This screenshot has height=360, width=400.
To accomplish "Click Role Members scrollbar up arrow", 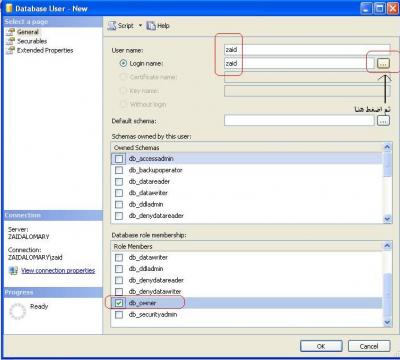I will point(387,246).
